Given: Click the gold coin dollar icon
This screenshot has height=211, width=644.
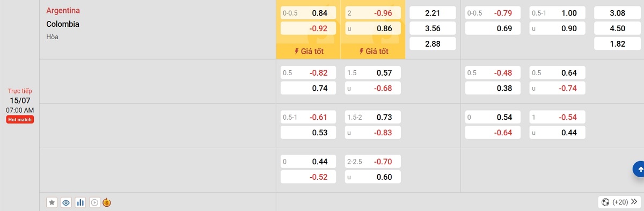Looking at the screenshot, I should point(106,202).
